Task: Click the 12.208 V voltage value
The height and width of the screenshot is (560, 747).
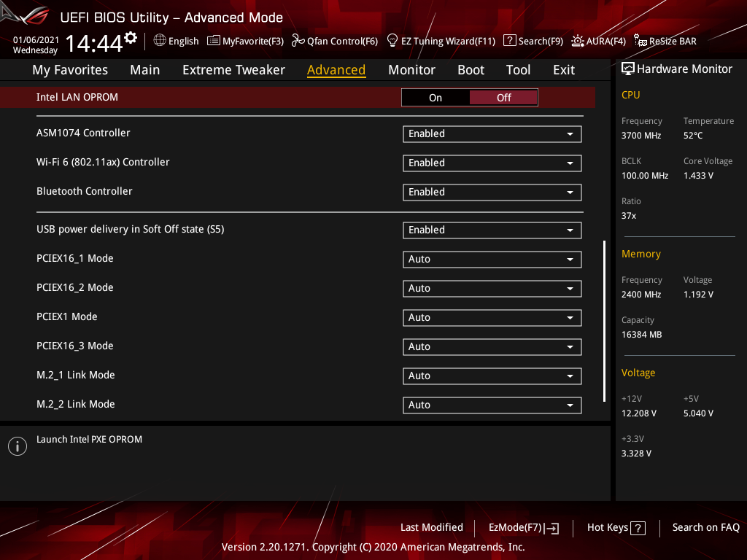Action: pos(638,413)
